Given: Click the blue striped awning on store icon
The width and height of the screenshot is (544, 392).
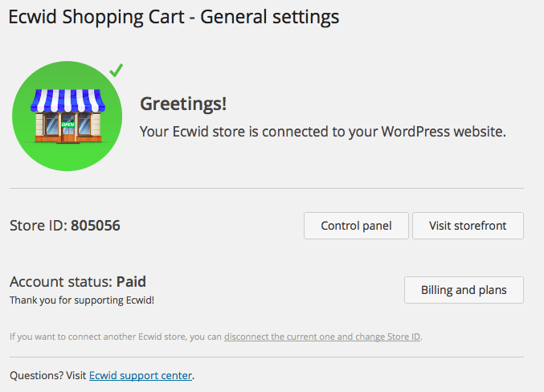Looking at the screenshot, I should pyautogui.click(x=67, y=100).
